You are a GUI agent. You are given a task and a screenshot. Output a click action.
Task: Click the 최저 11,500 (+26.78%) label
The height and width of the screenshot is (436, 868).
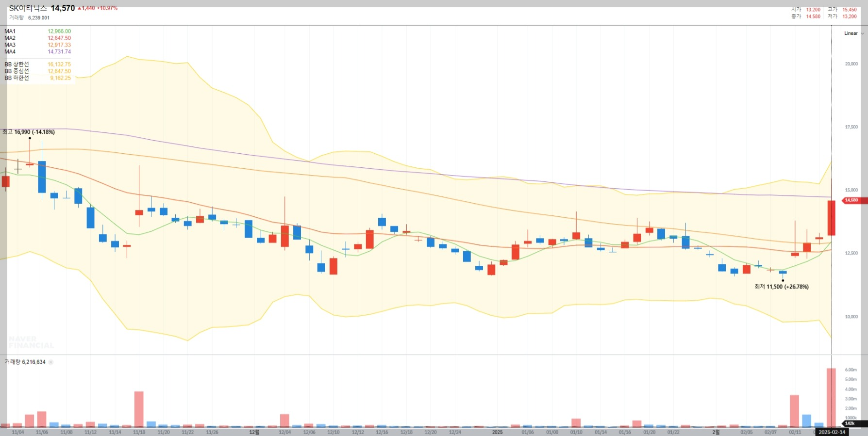tap(782, 287)
